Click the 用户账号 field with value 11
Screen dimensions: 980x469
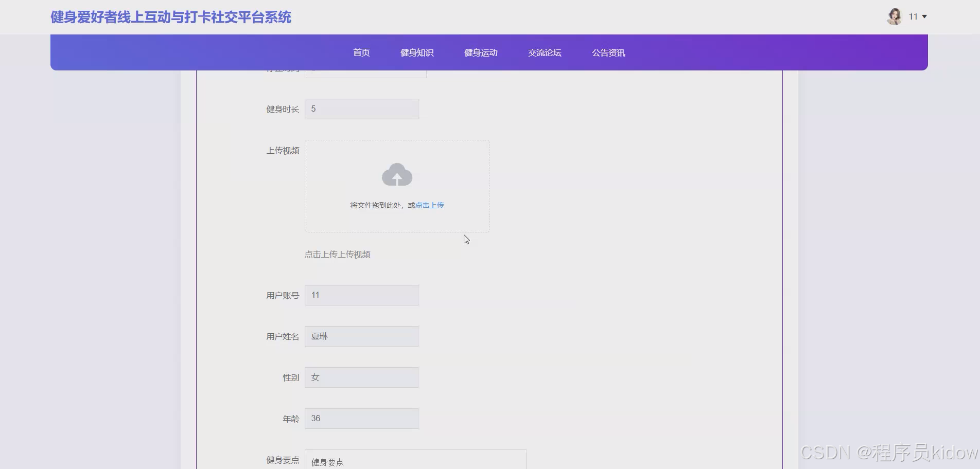[361, 295]
